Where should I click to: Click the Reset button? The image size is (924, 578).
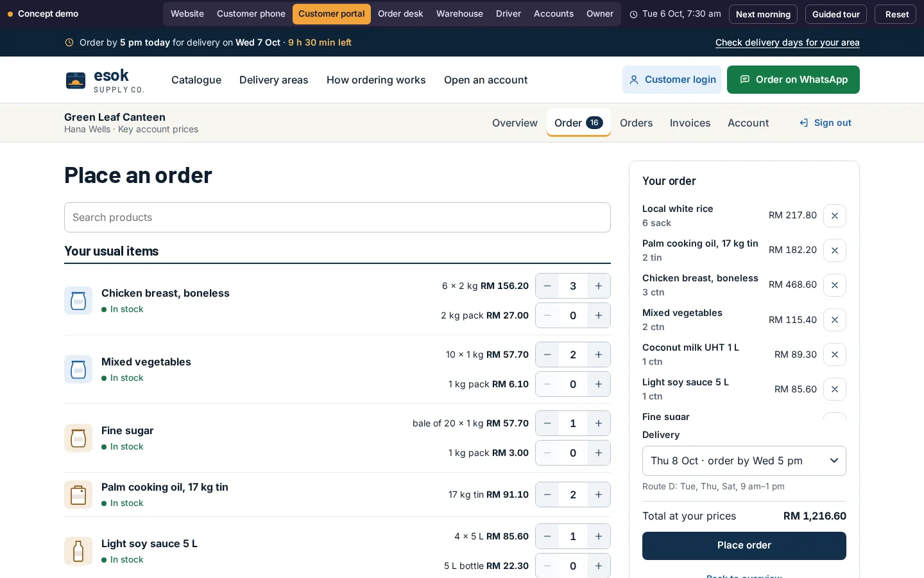[x=897, y=14]
